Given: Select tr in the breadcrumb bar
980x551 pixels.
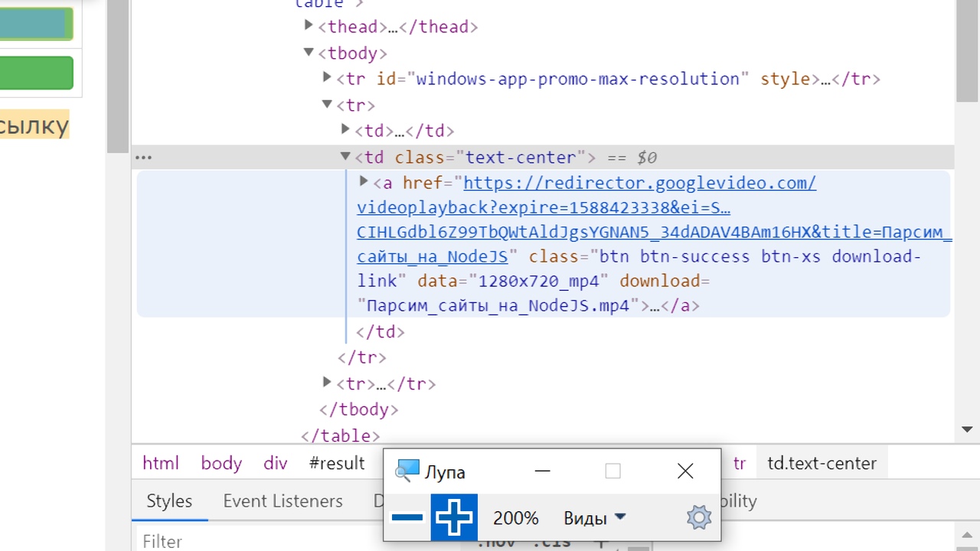Looking at the screenshot, I should [740, 463].
